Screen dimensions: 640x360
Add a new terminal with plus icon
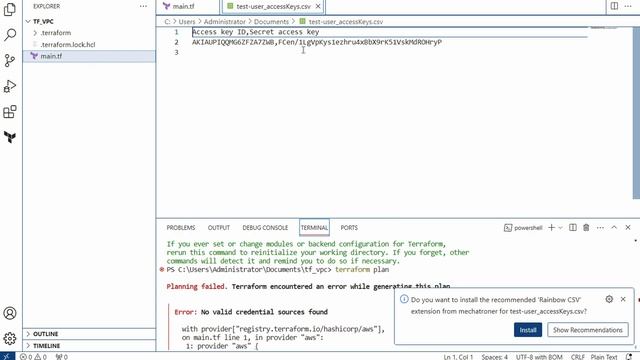551,227
